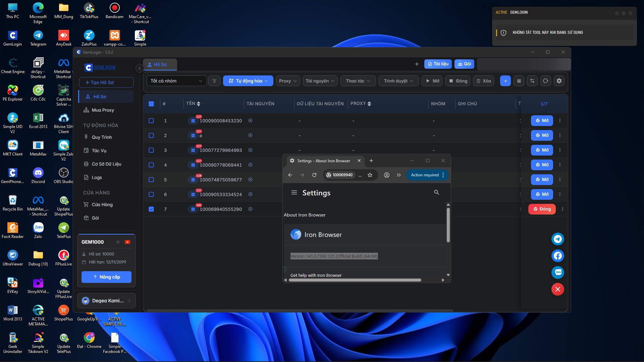Click 'Xóa' delete button in the toolbar

click(x=483, y=81)
